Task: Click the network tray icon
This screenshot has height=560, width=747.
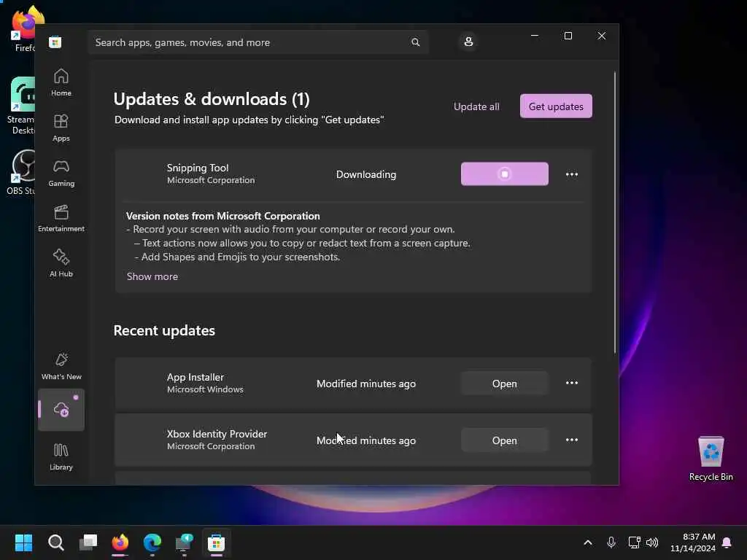Action: (x=634, y=542)
